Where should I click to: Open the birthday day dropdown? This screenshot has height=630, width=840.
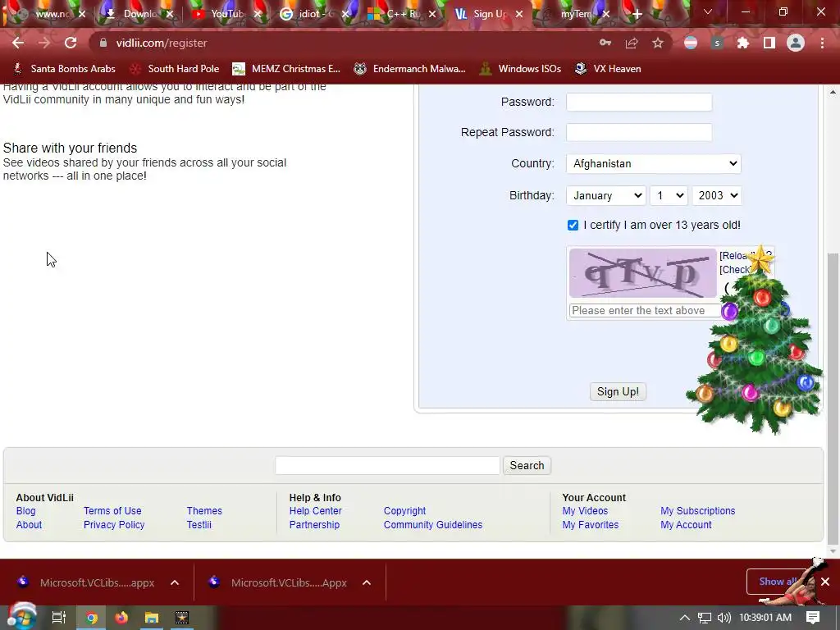[669, 195]
